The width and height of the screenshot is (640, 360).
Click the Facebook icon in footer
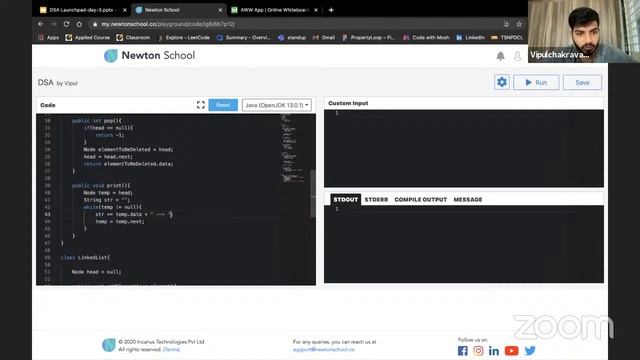click(462, 351)
